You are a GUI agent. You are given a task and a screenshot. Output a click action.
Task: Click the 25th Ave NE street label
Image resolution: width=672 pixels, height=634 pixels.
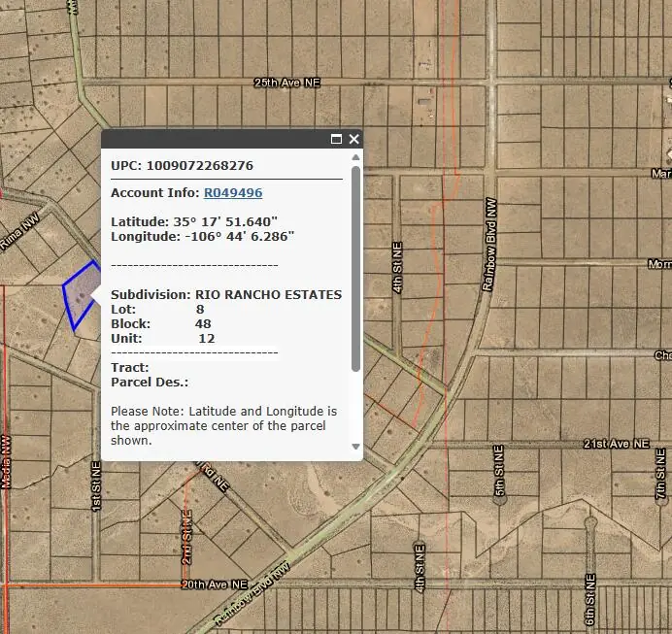click(x=286, y=83)
